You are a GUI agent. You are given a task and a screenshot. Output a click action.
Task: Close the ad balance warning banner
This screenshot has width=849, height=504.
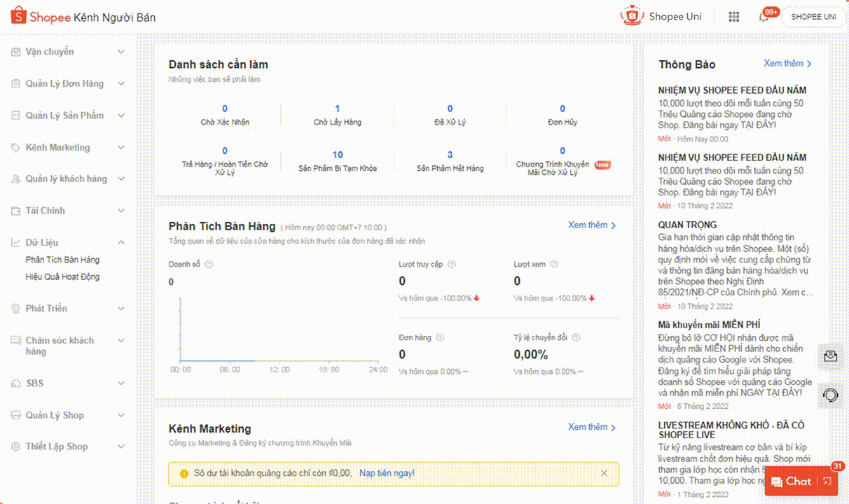(604, 473)
